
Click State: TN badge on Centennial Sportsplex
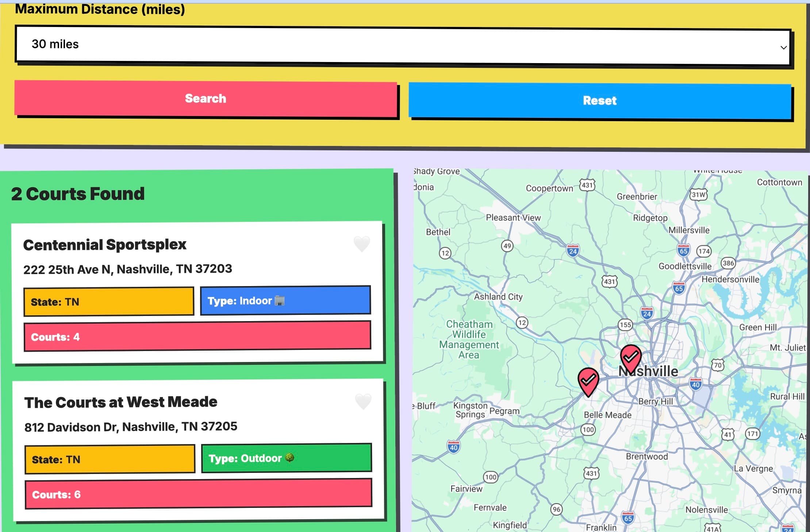click(109, 302)
